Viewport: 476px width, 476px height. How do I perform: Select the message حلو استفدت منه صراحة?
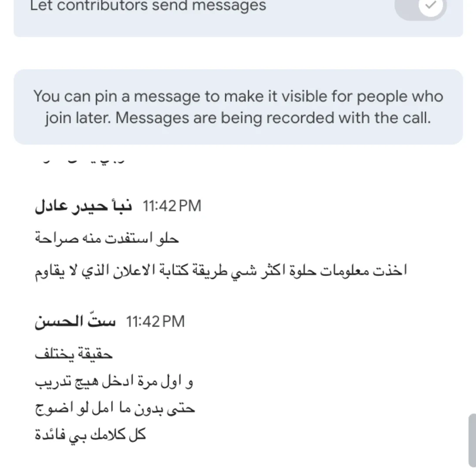point(107,238)
